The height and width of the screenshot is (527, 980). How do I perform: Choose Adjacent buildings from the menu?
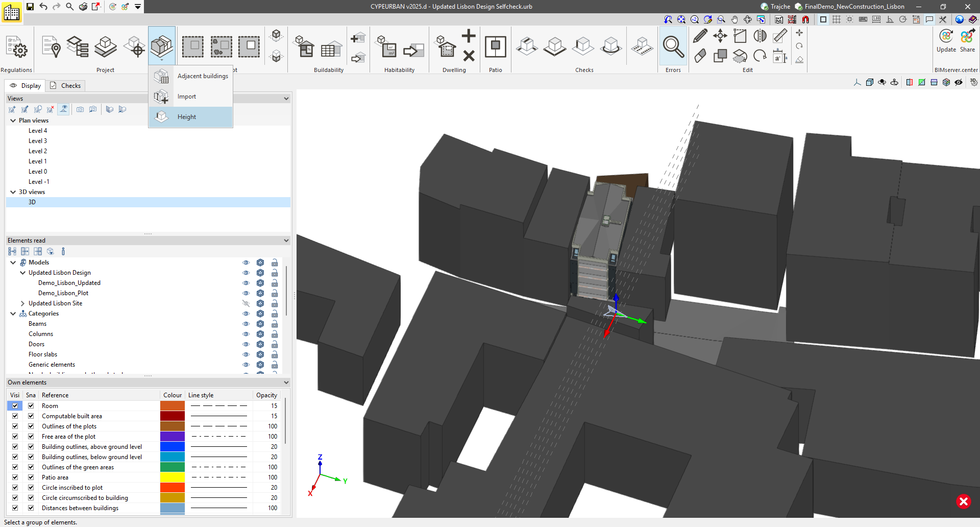pos(202,76)
